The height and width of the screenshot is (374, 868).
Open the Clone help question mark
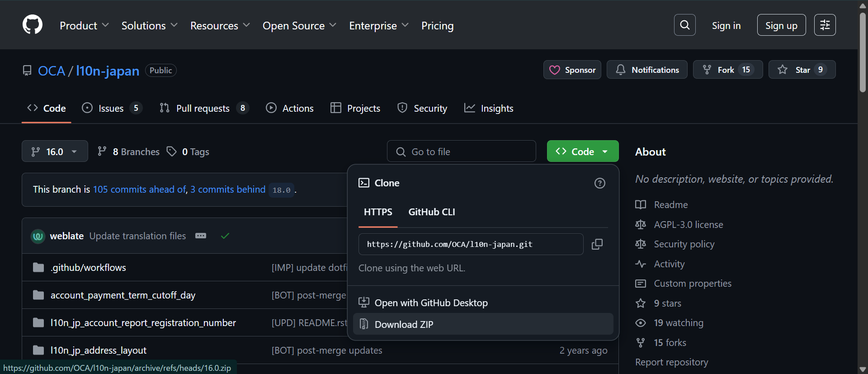tap(600, 183)
